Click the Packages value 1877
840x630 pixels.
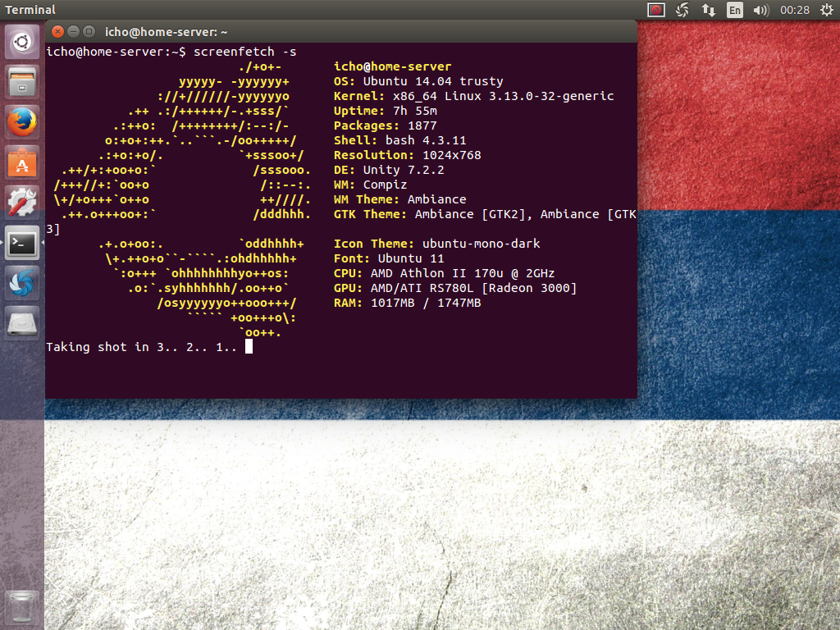(x=422, y=126)
